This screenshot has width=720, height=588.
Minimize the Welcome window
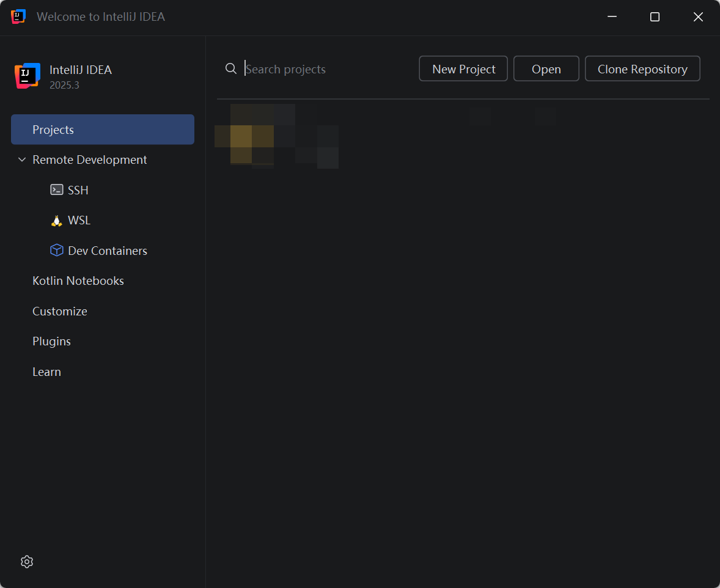point(612,17)
